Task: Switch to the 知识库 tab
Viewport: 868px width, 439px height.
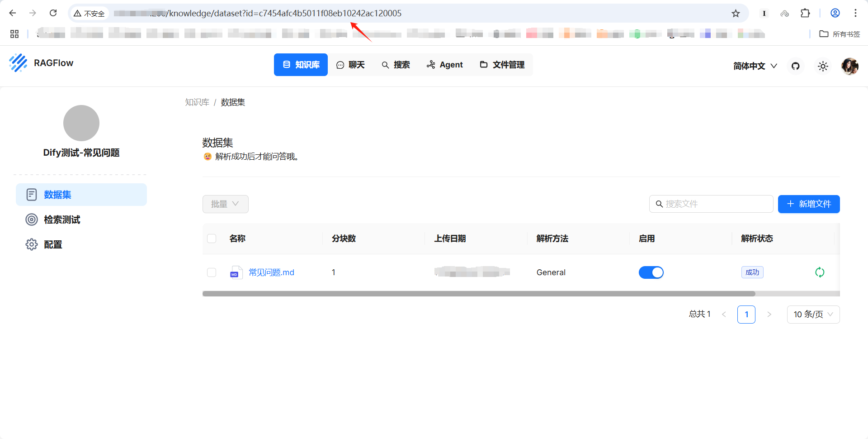Action: point(301,65)
